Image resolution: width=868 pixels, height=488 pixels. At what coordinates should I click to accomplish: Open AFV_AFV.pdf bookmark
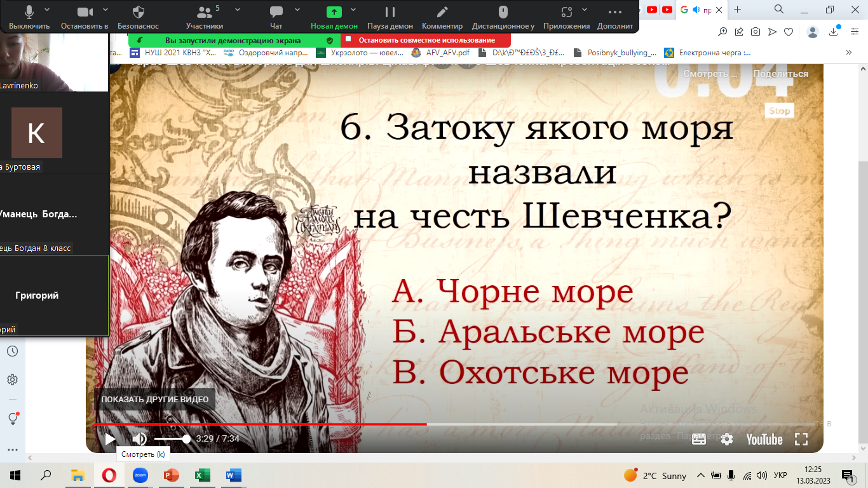pos(440,53)
